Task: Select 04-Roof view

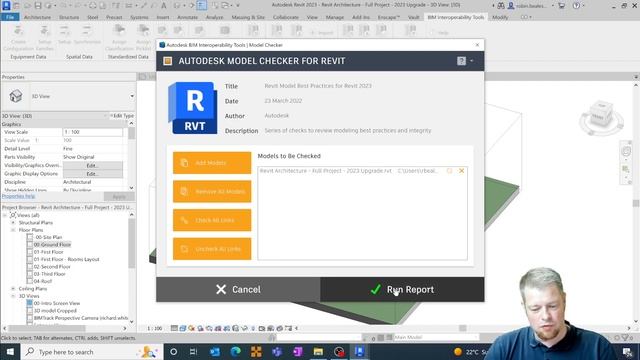Action: pos(42,281)
